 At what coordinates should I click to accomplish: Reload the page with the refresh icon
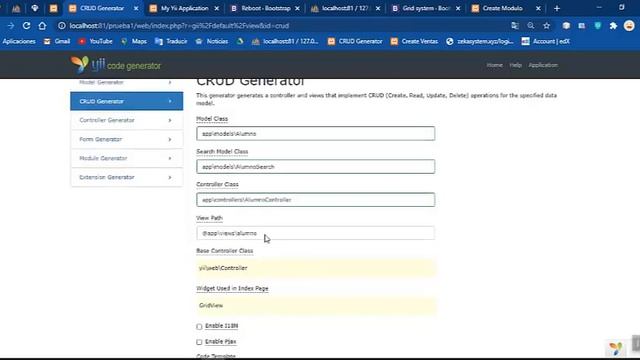[x=27, y=26]
